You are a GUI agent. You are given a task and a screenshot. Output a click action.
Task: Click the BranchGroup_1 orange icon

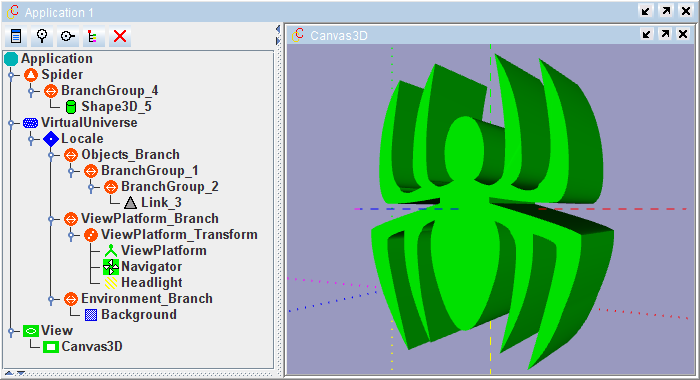(91, 171)
